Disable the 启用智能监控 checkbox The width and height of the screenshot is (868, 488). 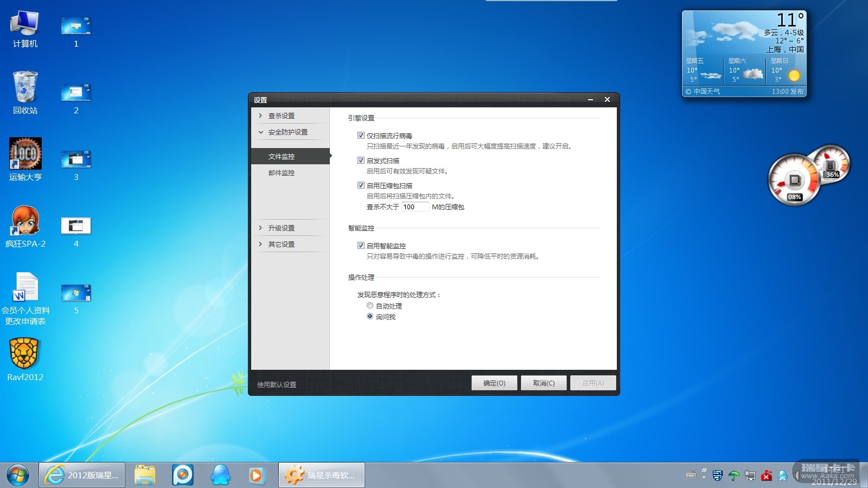[361, 246]
